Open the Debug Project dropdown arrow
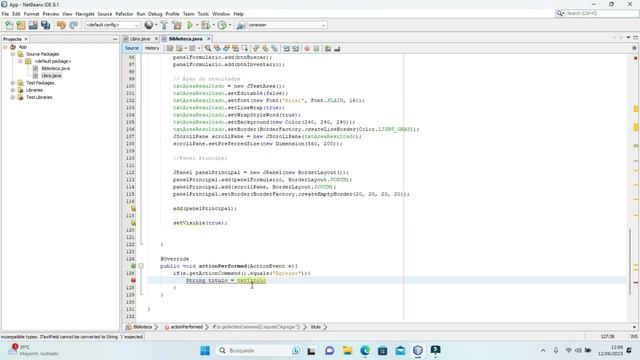 click(213, 25)
